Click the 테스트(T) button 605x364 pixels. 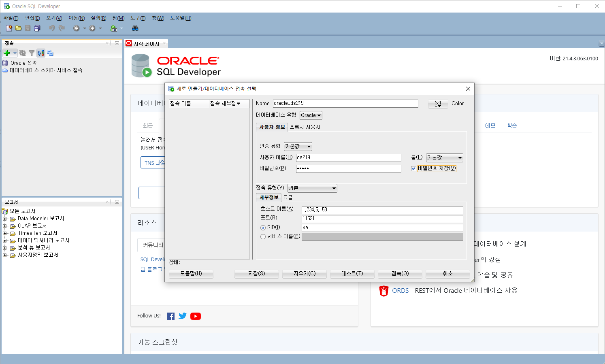point(352,274)
